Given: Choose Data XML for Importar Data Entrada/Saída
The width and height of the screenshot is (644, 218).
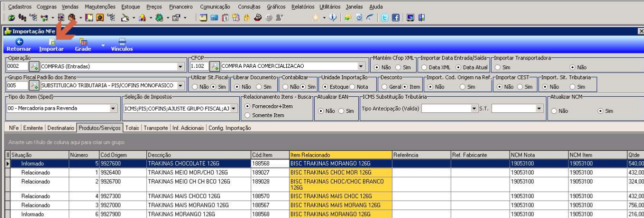Looking at the screenshot, I should (x=436, y=67).
